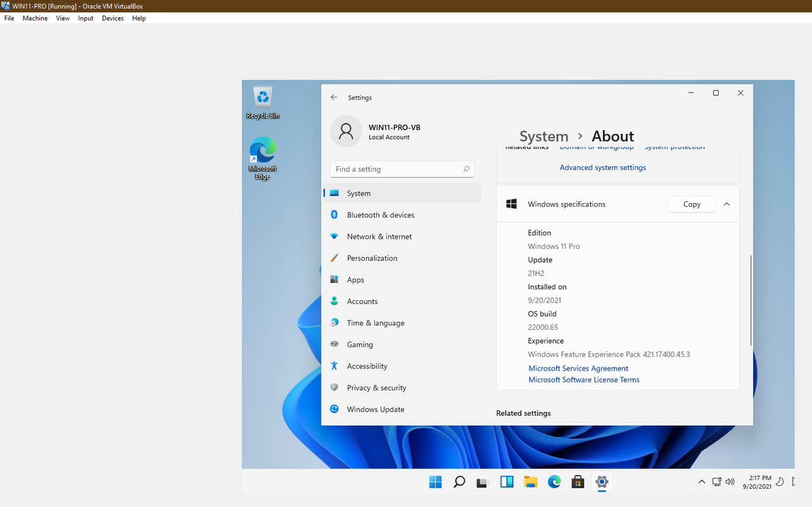Click the '21H2' update value
The height and width of the screenshot is (507, 812).
536,273
